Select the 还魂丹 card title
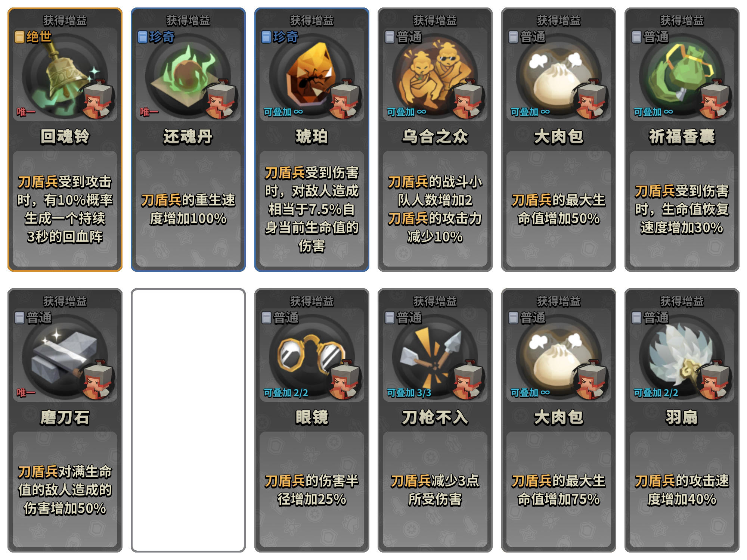This screenshot has width=747, height=560. (188, 137)
